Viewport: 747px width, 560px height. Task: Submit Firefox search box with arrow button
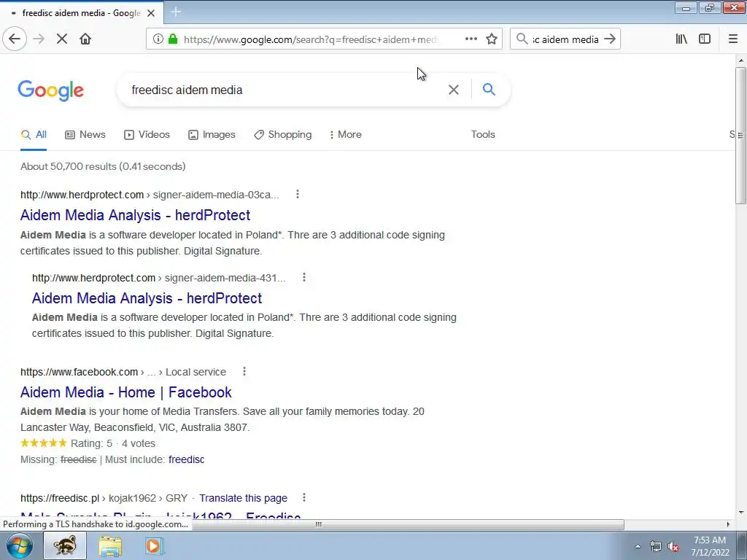point(610,39)
